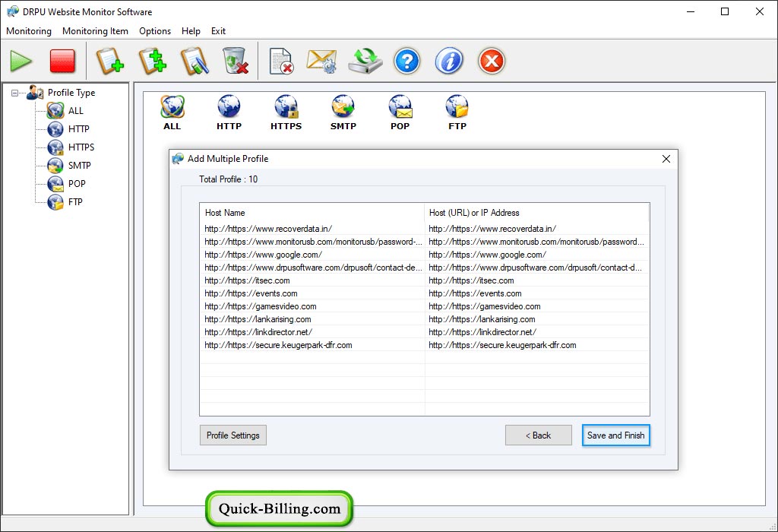Select HTTPS in the Profile Type tree

pyautogui.click(x=81, y=147)
